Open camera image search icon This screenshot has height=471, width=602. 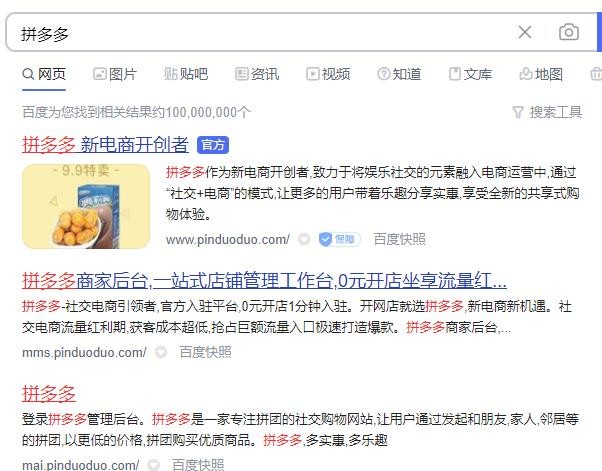(x=569, y=32)
